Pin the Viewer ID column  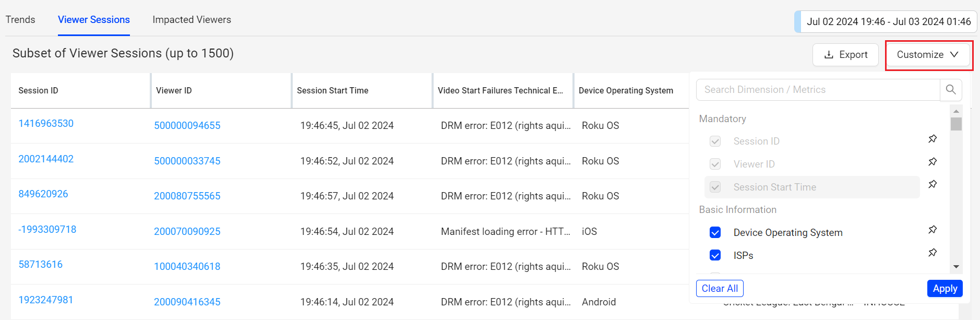tap(933, 162)
